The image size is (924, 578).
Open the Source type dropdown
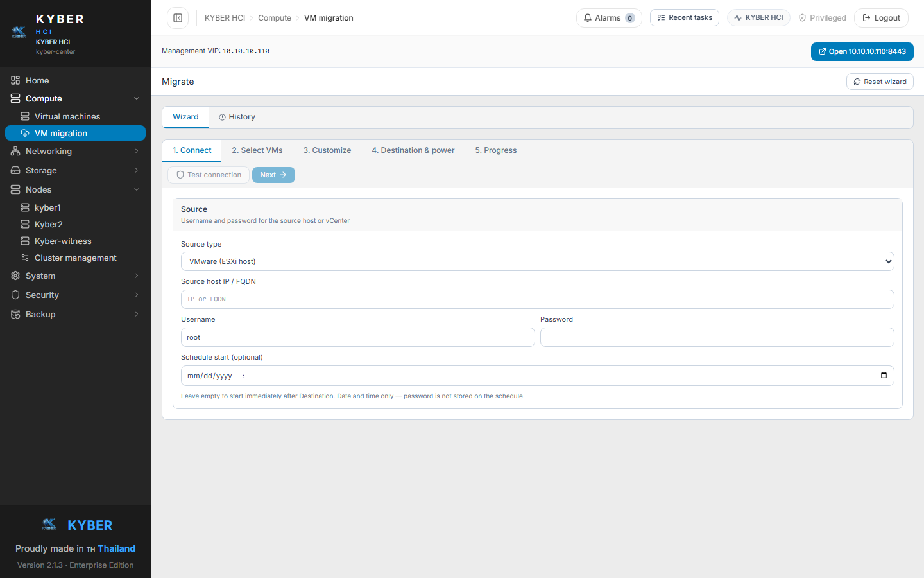click(538, 261)
